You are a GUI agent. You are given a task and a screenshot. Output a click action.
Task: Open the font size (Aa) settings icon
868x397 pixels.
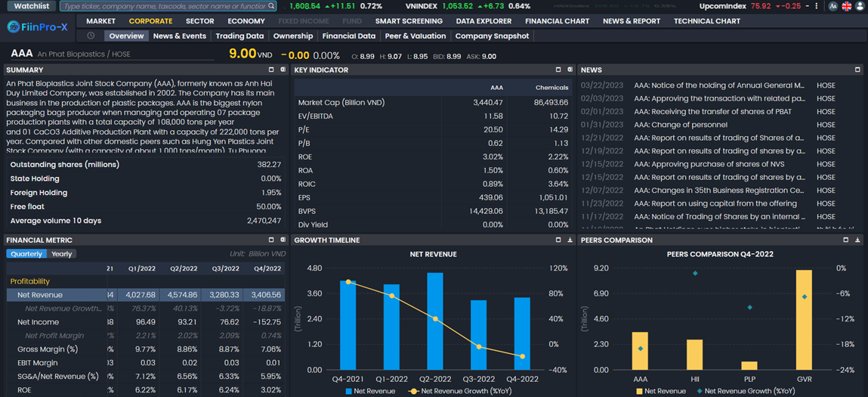833,6
